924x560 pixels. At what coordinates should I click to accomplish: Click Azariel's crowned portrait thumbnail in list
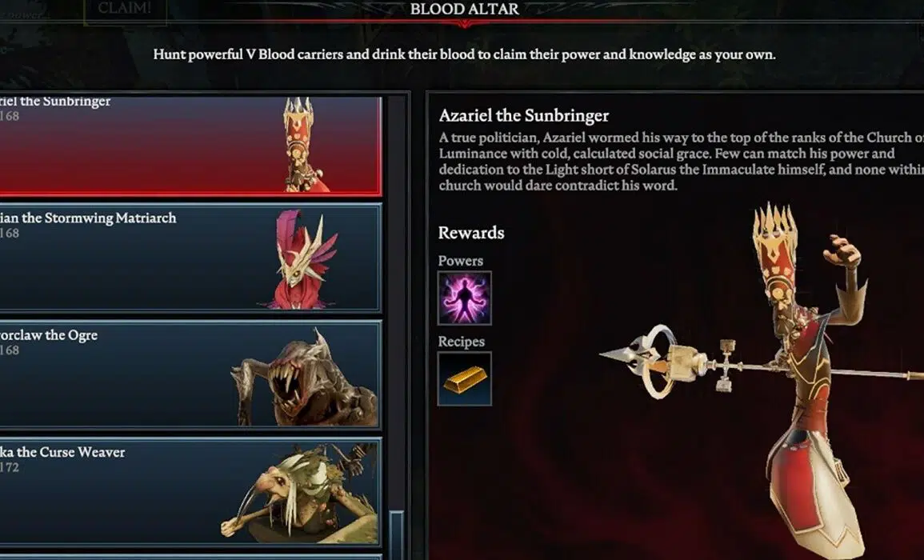click(302, 145)
